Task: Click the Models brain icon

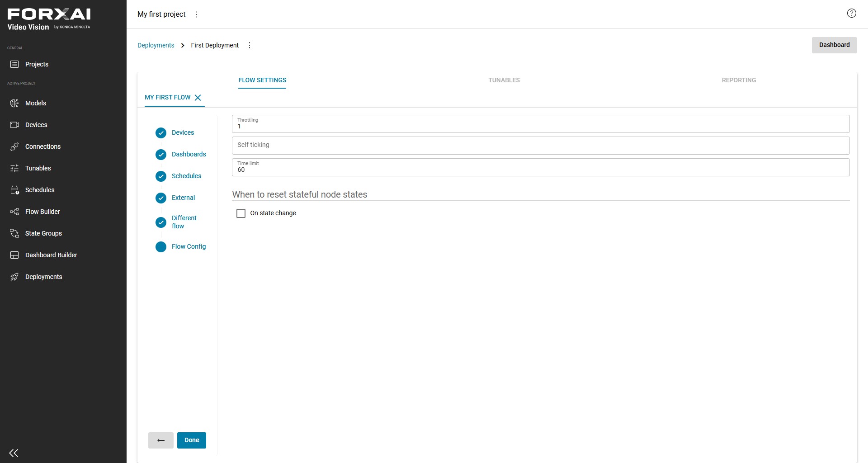Action: click(14, 103)
